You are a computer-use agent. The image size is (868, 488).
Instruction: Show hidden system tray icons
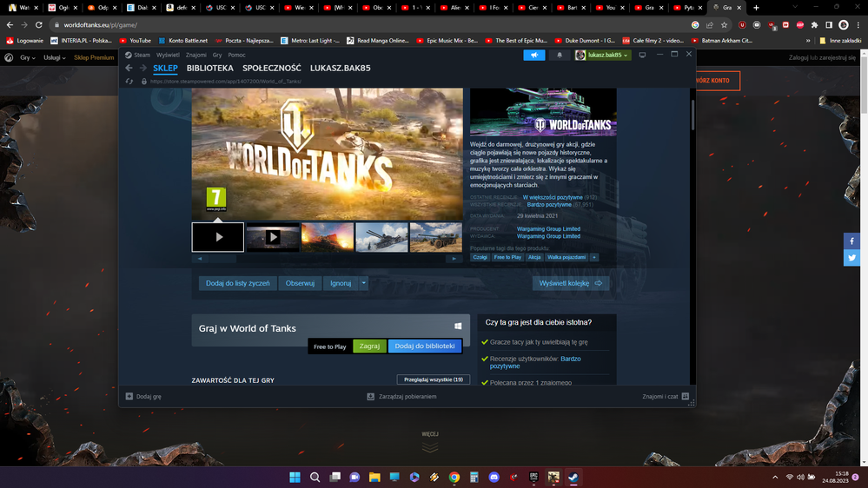tap(775, 477)
